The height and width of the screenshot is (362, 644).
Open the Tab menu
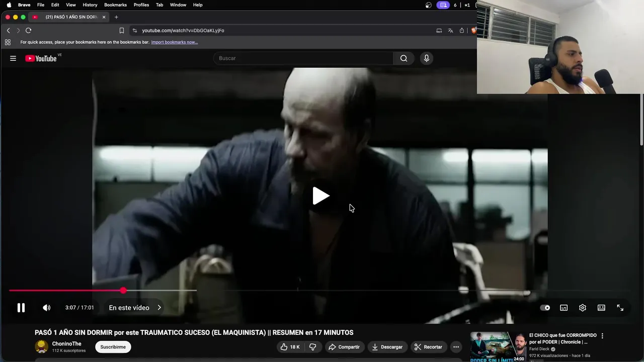tap(159, 5)
